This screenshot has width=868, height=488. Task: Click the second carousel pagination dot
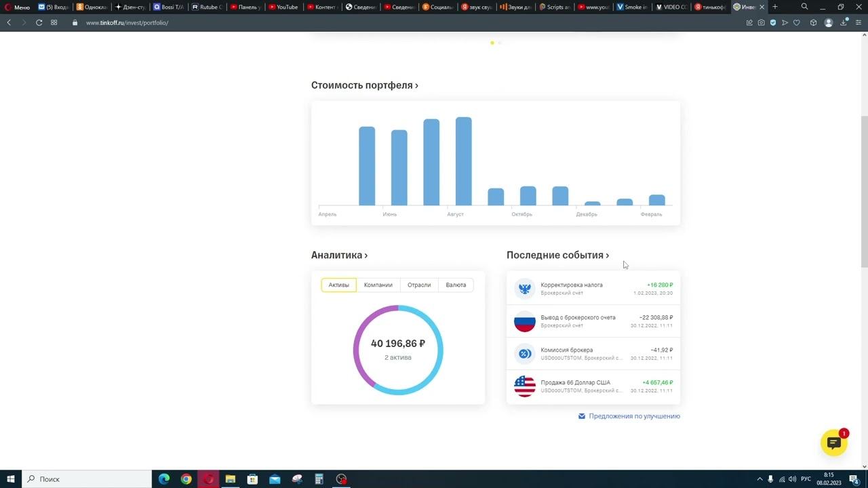(x=500, y=43)
